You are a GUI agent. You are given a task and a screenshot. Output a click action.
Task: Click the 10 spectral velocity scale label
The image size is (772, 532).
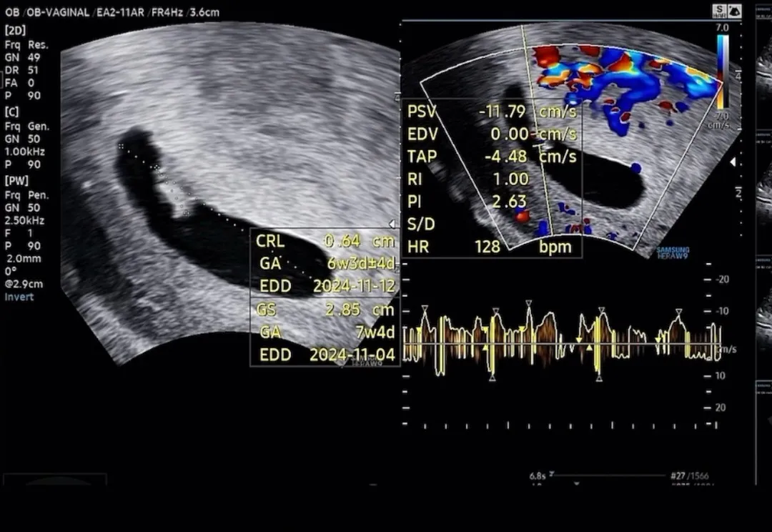pos(721,376)
